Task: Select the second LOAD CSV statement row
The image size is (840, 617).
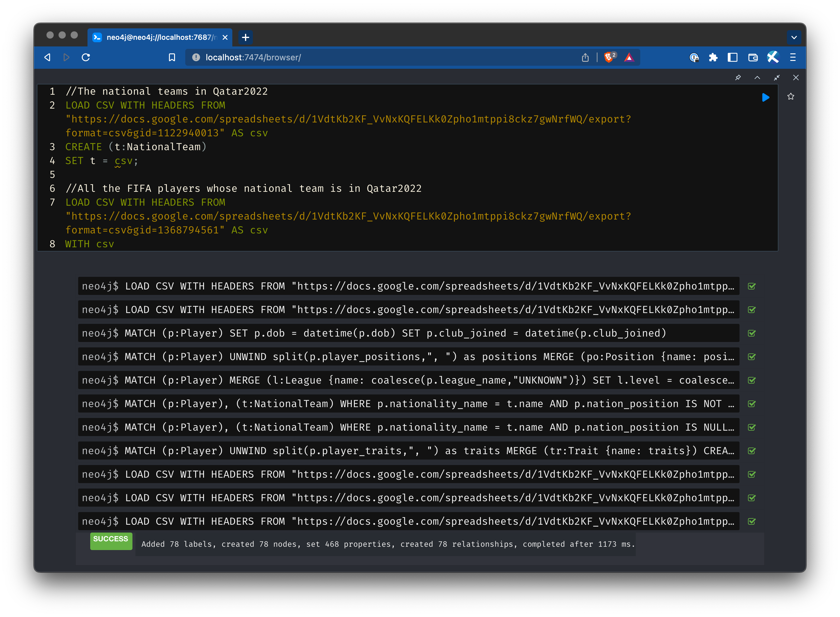Action: click(x=409, y=310)
